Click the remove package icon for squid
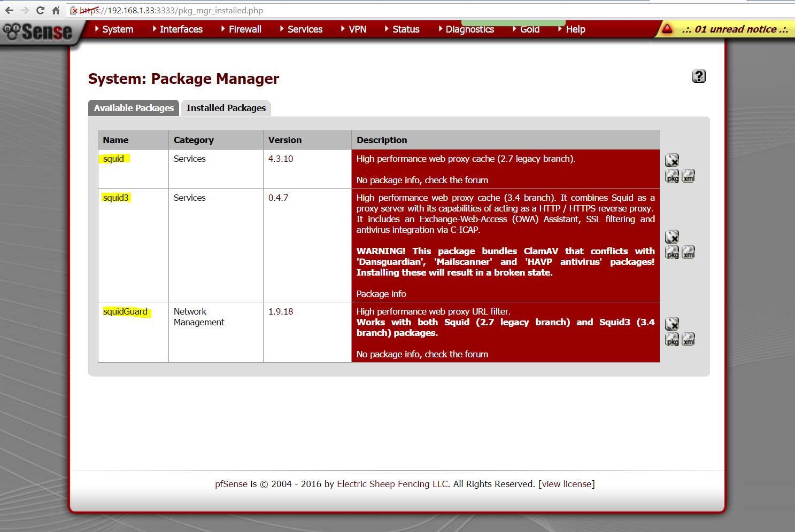This screenshot has width=795, height=532. click(x=672, y=160)
